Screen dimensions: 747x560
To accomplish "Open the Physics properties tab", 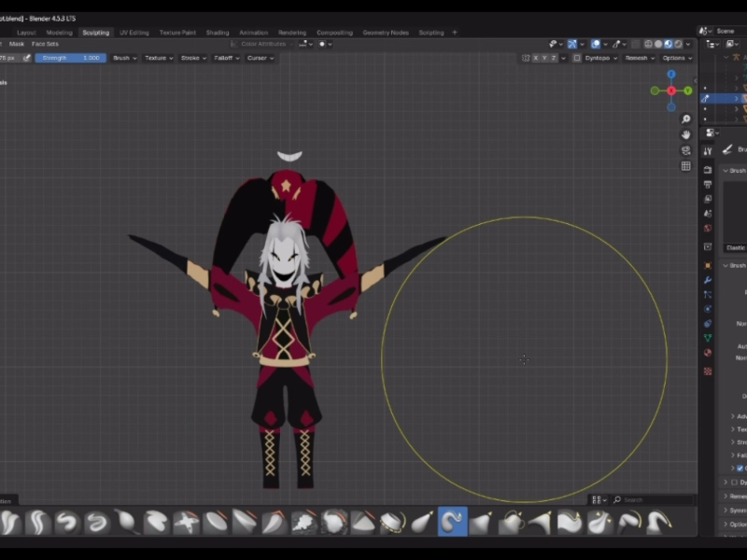I will pos(708,309).
